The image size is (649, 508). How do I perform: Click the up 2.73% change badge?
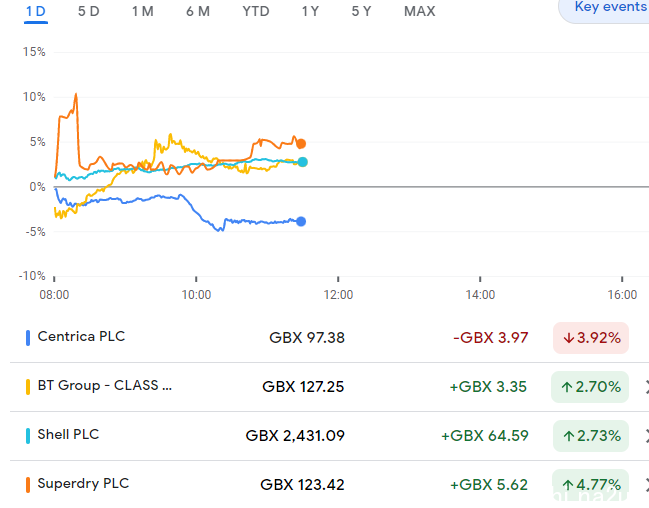click(x=591, y=436)
